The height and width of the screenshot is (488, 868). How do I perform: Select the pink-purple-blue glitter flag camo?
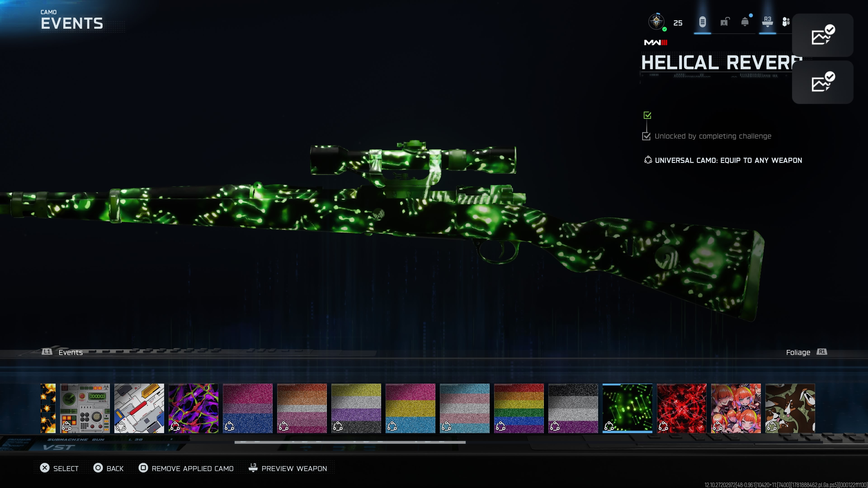click(248, 408)
